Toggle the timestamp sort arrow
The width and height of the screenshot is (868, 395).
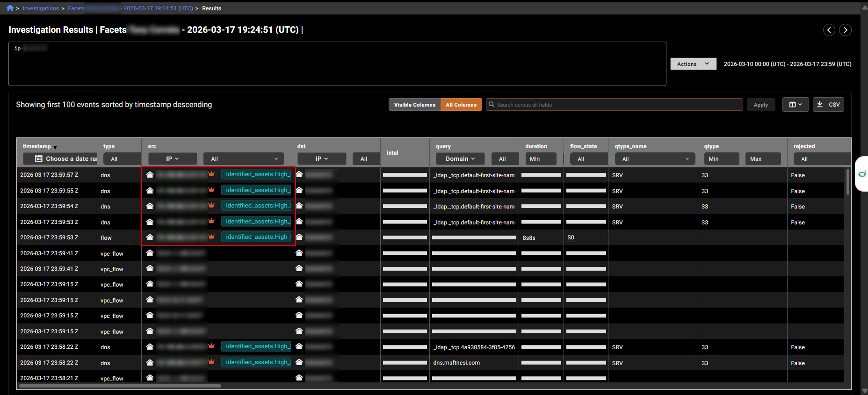tap(55, 147)
